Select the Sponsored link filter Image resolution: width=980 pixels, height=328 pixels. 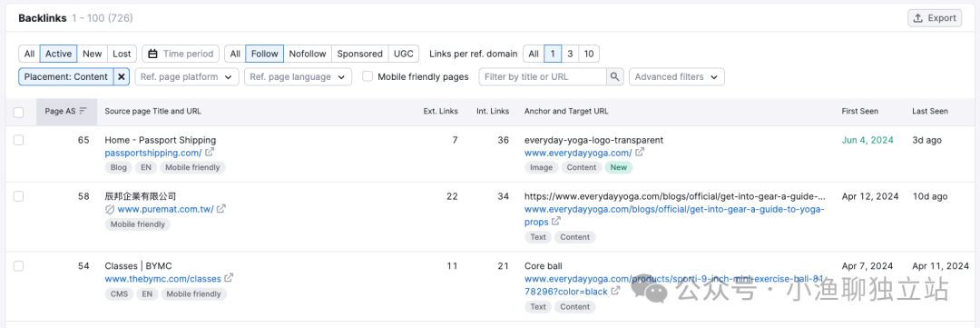[x=360, y=54]
